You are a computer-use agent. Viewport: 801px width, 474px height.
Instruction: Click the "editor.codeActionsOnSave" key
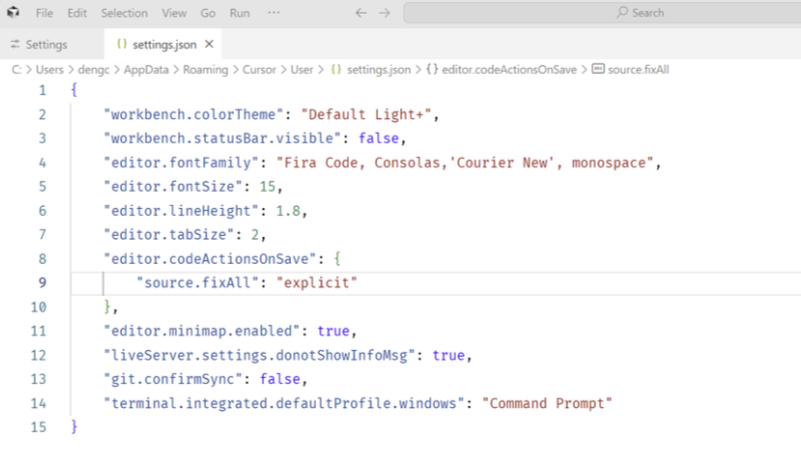click(x=210, y=259)
